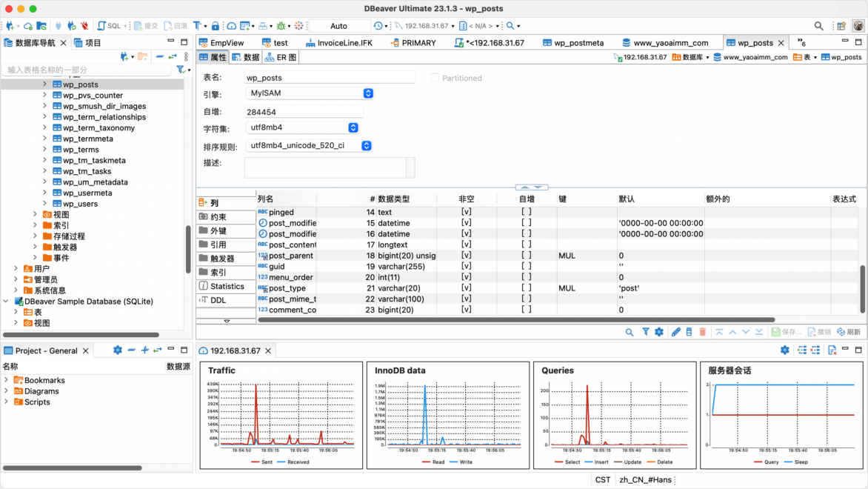Screen dimensions: 868x489
Task: Select the DDL section
Action: pyautogui.click(x=226, y=300)
